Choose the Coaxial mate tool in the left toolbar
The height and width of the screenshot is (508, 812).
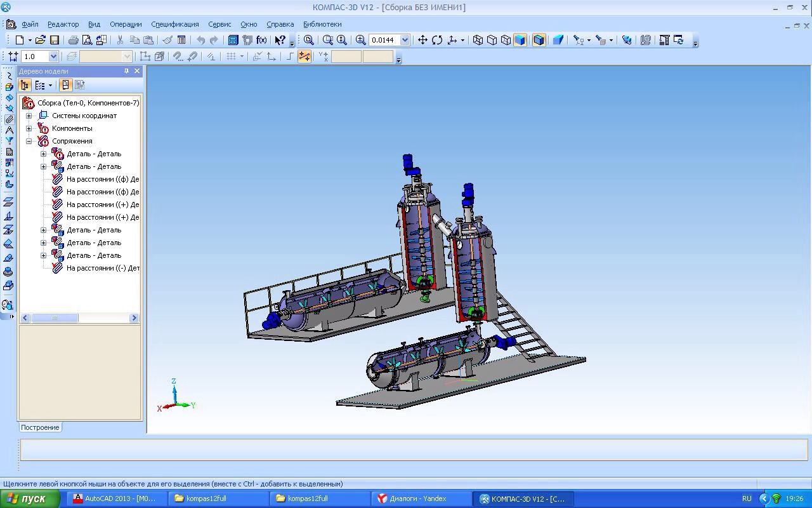pos(9,272)
